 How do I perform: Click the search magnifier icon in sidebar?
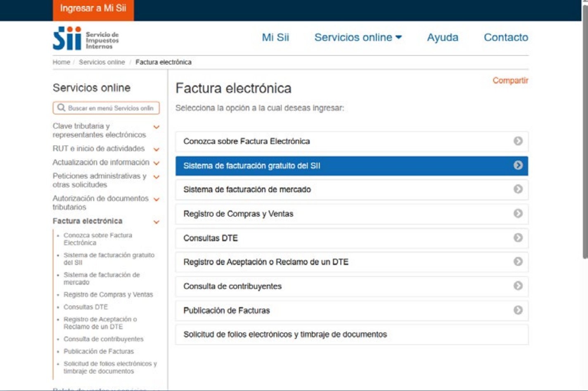click(61, 108)
